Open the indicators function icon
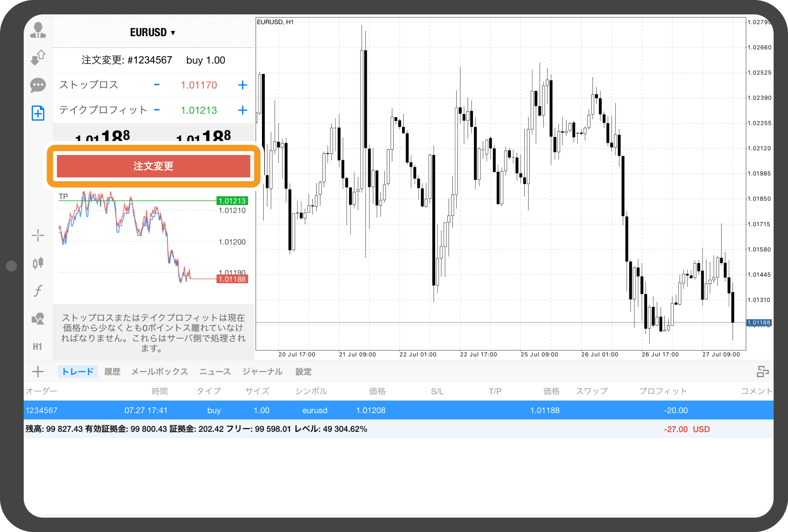788x532 pixels. pos(38,291)
